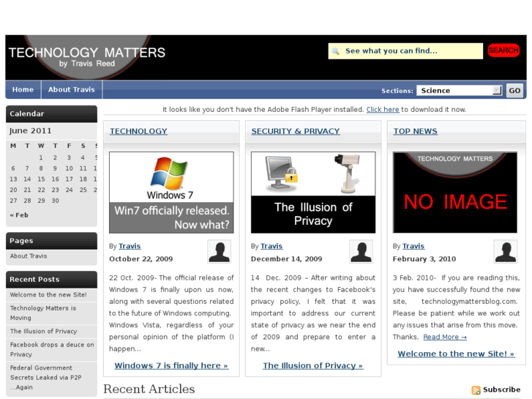This screenshot has height=399, width=532.
Task: Follow 'Windows 7 is finally here »' link
Action: [171, 366]
